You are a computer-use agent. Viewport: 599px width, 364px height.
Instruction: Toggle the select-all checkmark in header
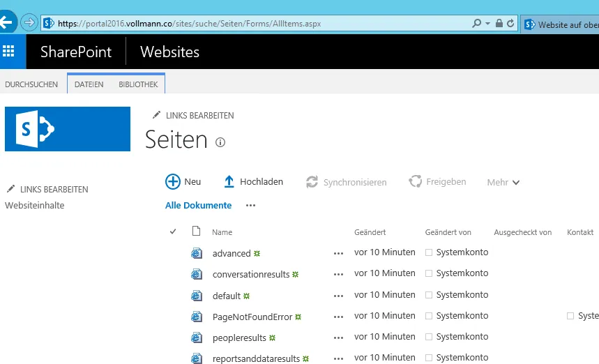(x=173, y=232)
